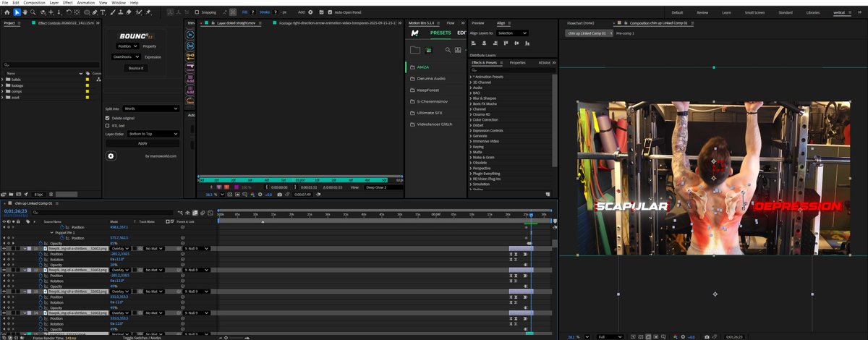Select the Home icon in toolbar
The width and height of the screenshot is (868, 340).
(7, 12)
